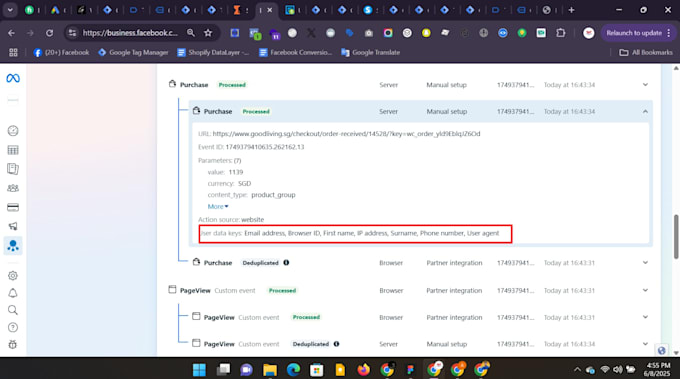Viewport: 680px width, 379px height.
Task: Expand the PageView Deduplicated Server row
Action: point(645,344)
